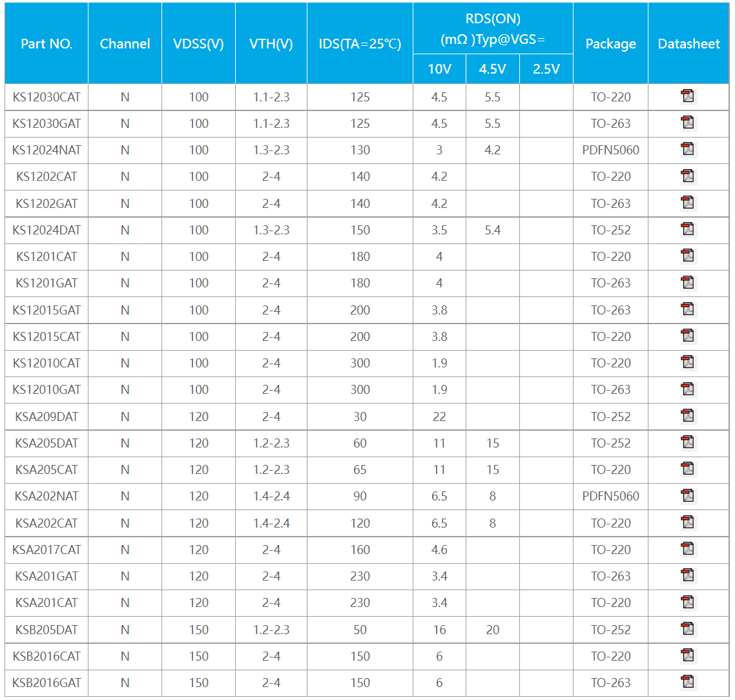
Task: Click the Package column header
Action: (610, 44)
